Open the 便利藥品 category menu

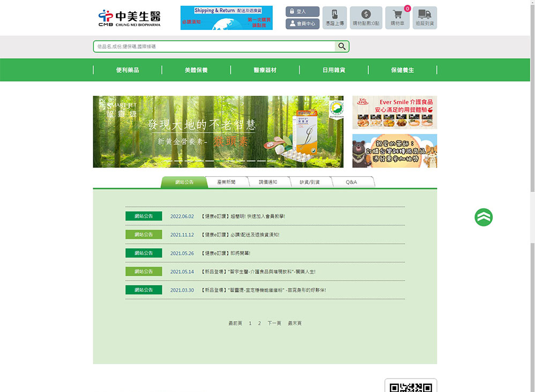coord(127,70)
